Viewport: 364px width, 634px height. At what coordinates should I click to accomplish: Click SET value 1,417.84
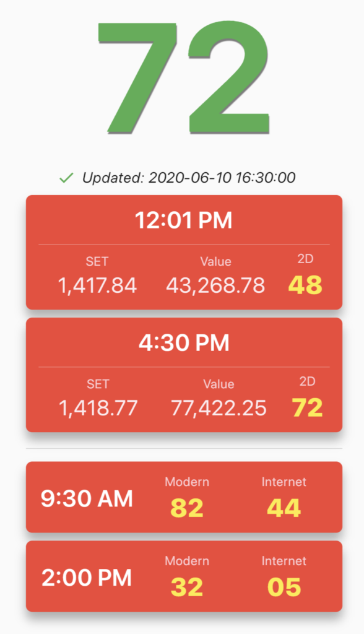97,285
